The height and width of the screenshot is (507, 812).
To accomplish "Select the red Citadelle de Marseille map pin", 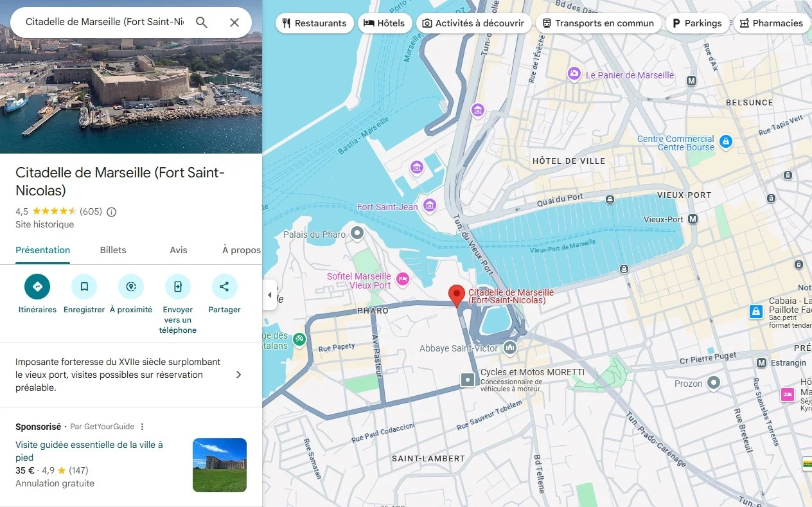I will [x=457, y=294].
